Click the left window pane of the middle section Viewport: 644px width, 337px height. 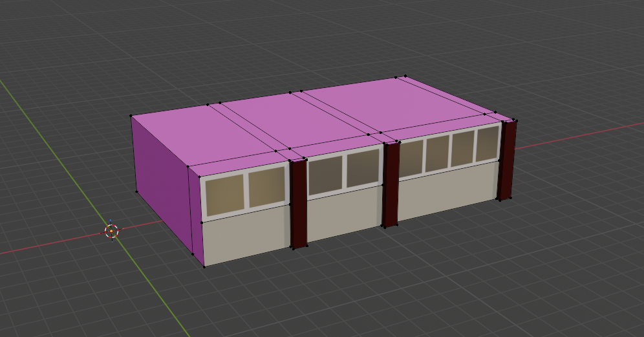(325, 175)
